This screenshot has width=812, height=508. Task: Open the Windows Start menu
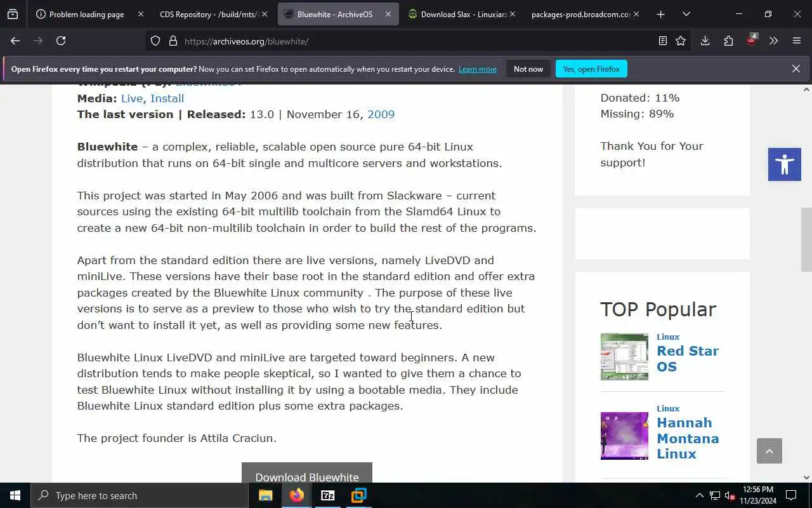15,495
